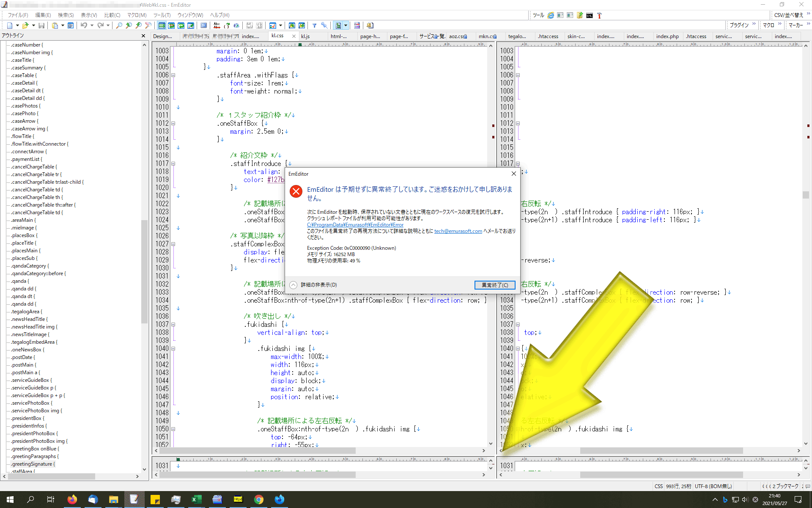The image size is (812, 508).
Task: Open the 検索(S) menu
Action: tap(66, 15)
